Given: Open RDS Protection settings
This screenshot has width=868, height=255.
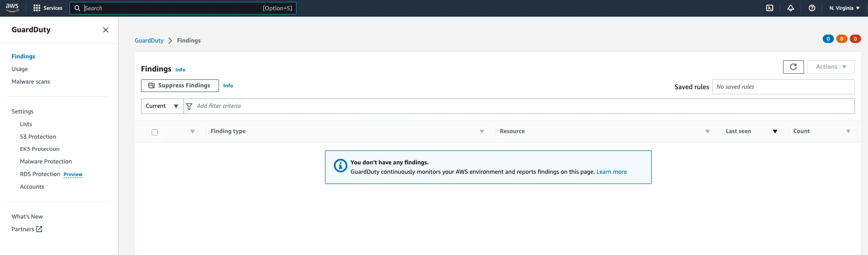Looking at the screenshot, I should [x=40, y=174].
